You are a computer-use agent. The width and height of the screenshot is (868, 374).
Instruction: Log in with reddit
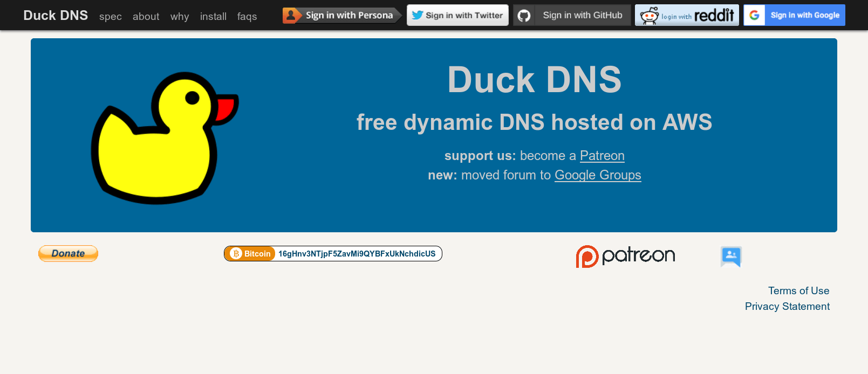coord(687,15)
